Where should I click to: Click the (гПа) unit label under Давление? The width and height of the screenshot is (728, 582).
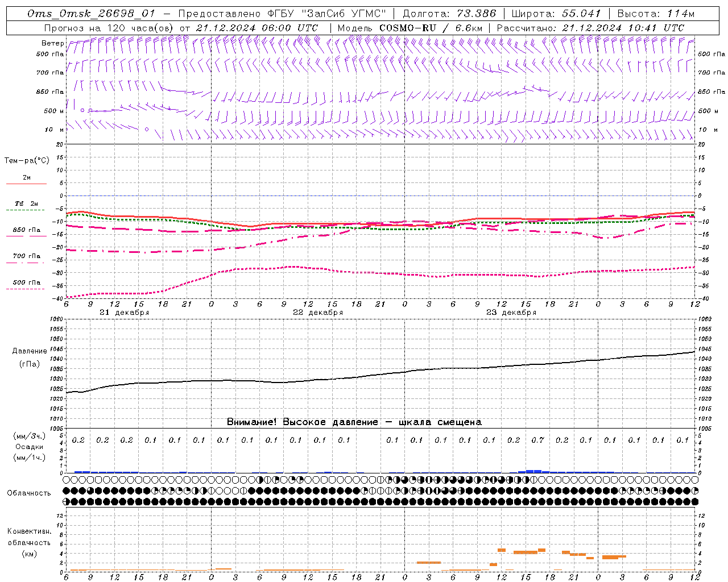[30, 364]
